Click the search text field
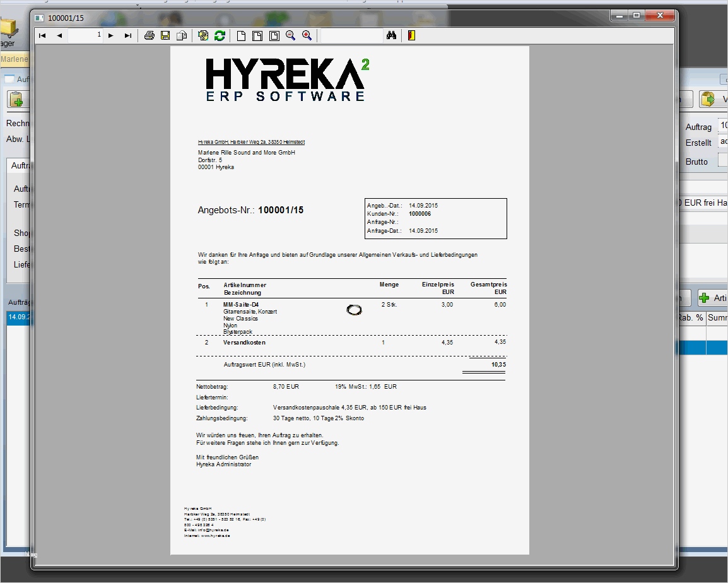 (x=352, y=35)
